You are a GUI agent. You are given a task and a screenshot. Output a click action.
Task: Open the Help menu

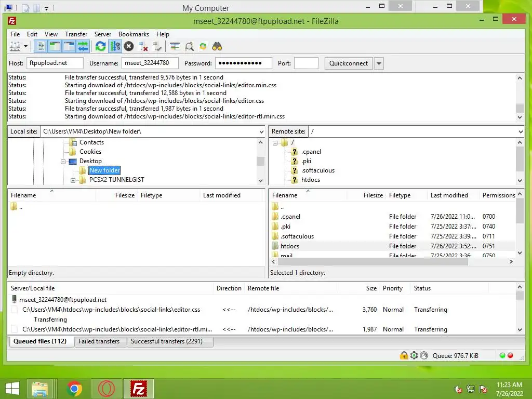coord(163,34)
